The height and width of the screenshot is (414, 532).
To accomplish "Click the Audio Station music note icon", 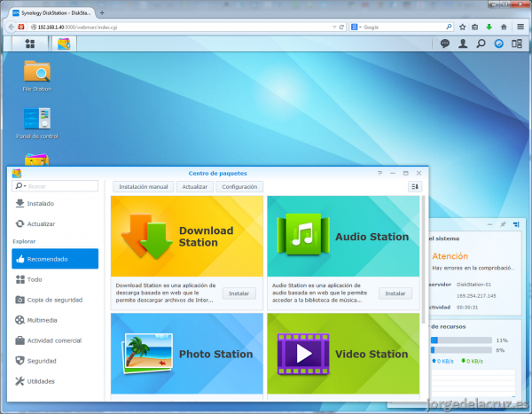I will 303,235.
